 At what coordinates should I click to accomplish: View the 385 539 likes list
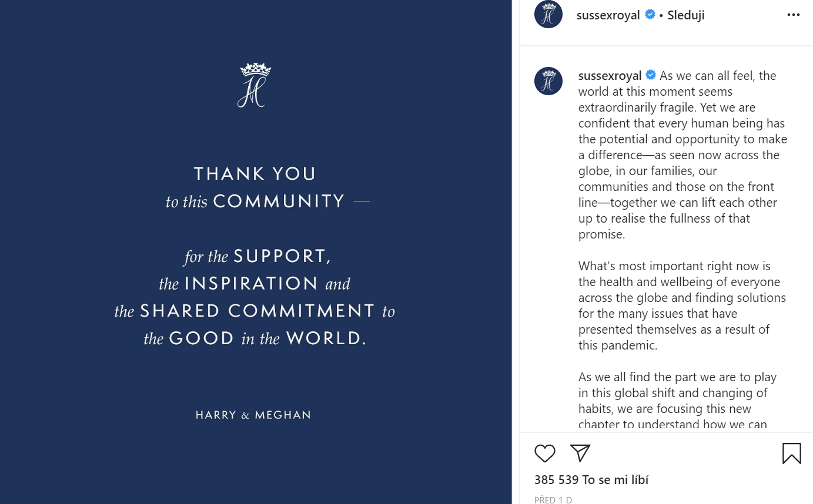point(591,480)
